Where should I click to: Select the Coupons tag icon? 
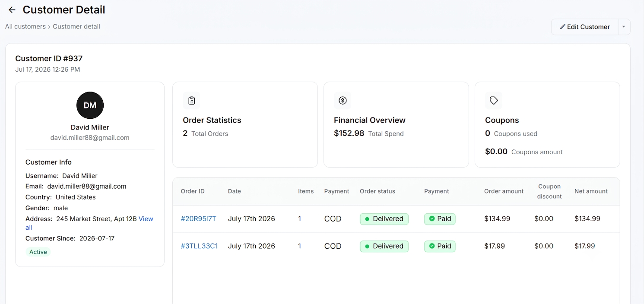(x=494, y=101)
